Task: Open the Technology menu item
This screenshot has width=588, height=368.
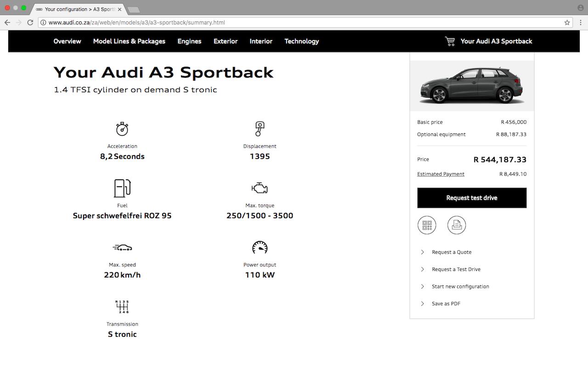Action: click(x=301, y=41)
